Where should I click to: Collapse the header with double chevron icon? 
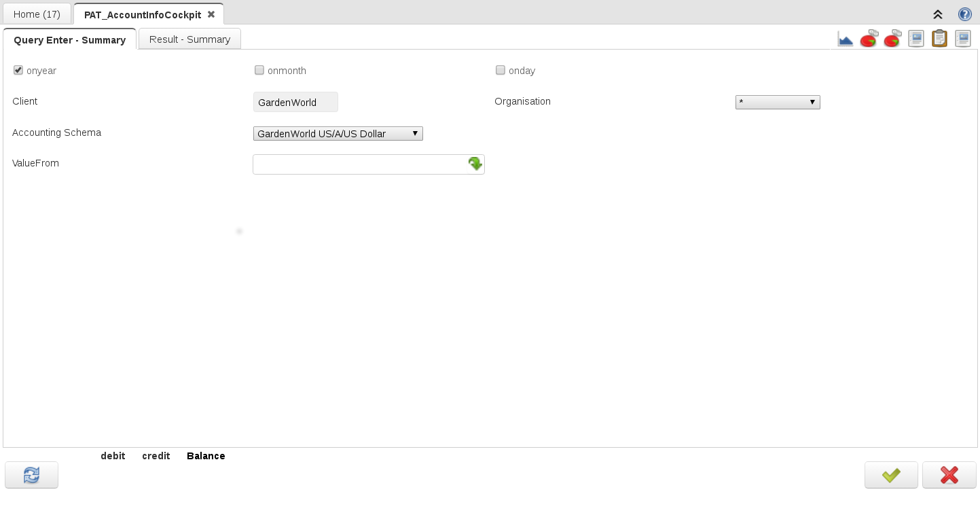(938, 14)
